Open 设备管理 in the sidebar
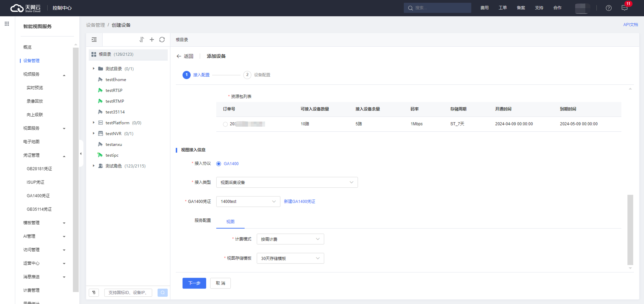 point(31,61)
